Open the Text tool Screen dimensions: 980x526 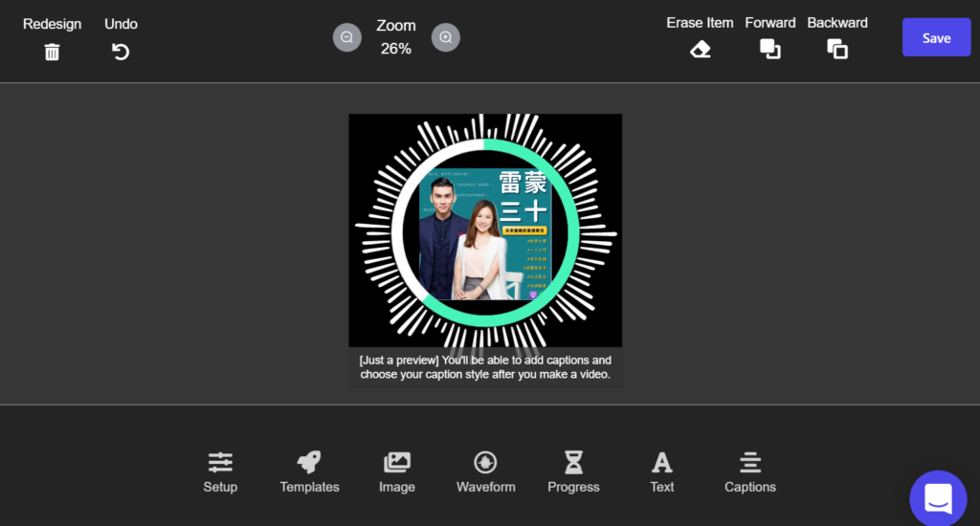662,472
